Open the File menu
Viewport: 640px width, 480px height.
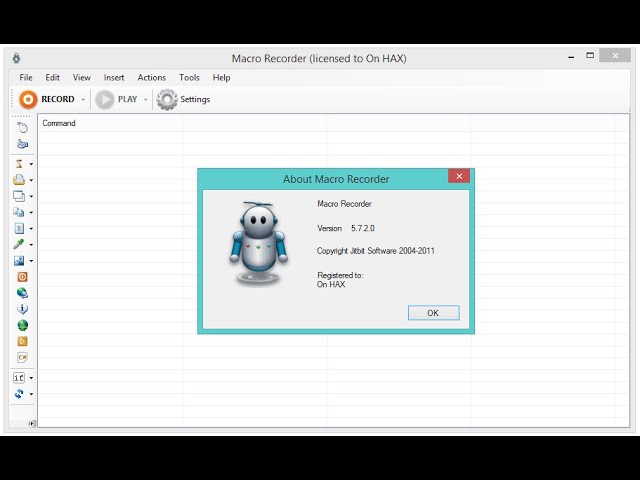pos(26,77)
